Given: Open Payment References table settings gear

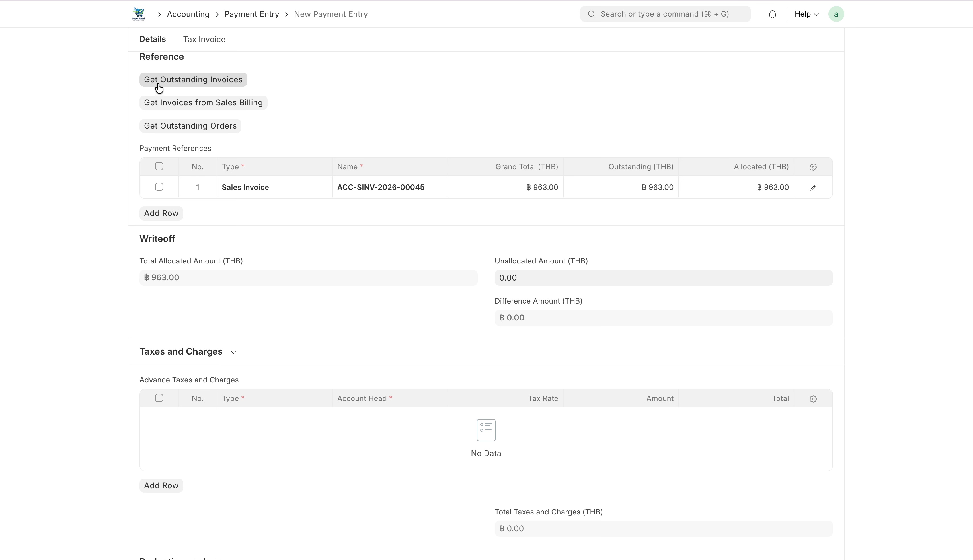Looking at the screenshot, I should pos(813,167).
